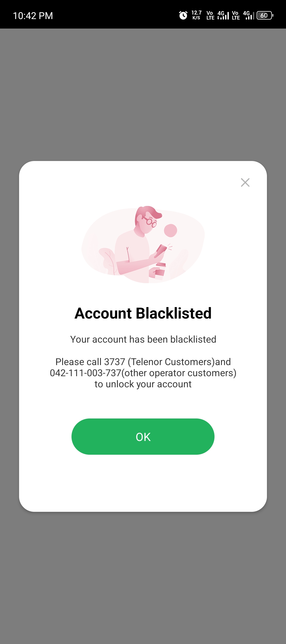Tap the dimmed background below the dialog

click(x=143, y=578)
